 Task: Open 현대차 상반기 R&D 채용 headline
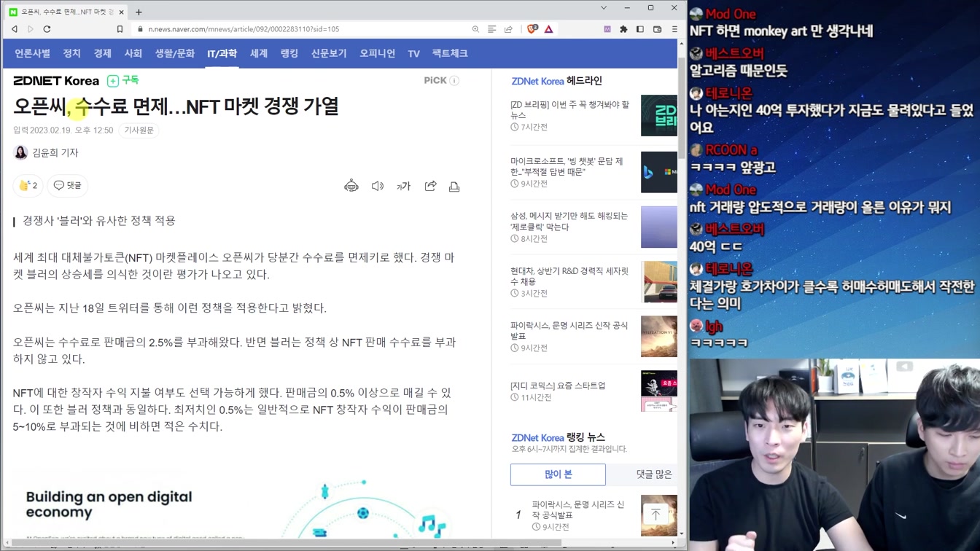(569, 275)
